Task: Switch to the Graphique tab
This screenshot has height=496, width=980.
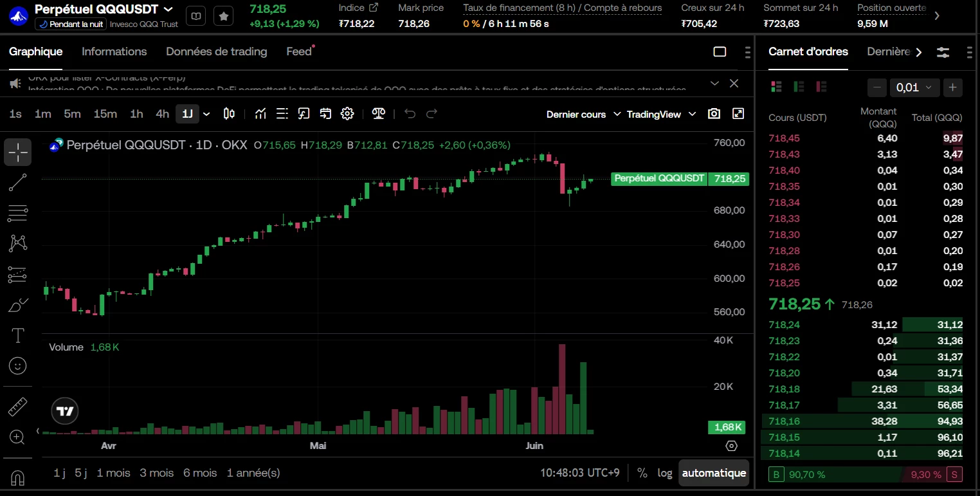Action: (36, 51)
